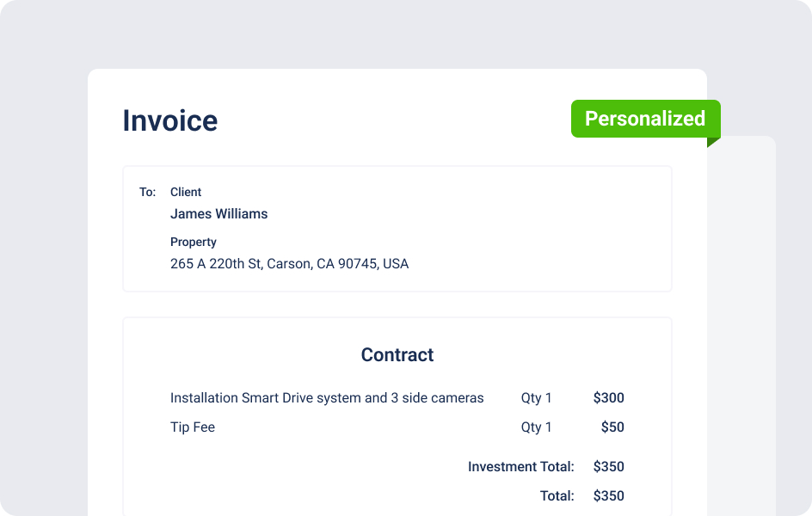Click the $50 tip fee price
812x516 pixels.
(x=612, y=427)
